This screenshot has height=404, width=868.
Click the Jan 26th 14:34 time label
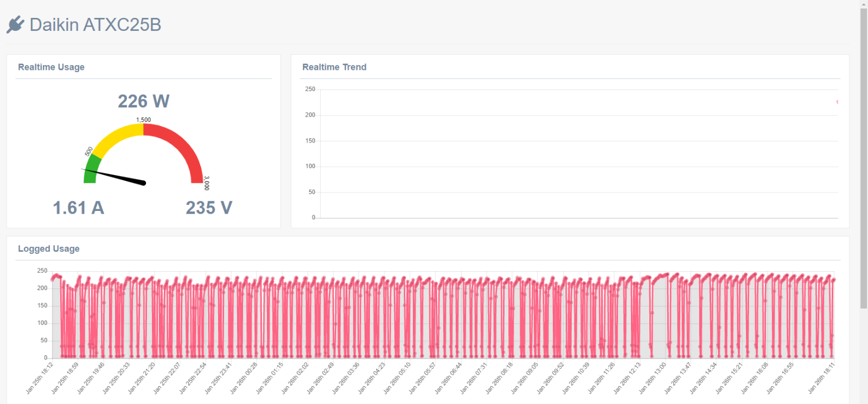click(x=704, y=378)
